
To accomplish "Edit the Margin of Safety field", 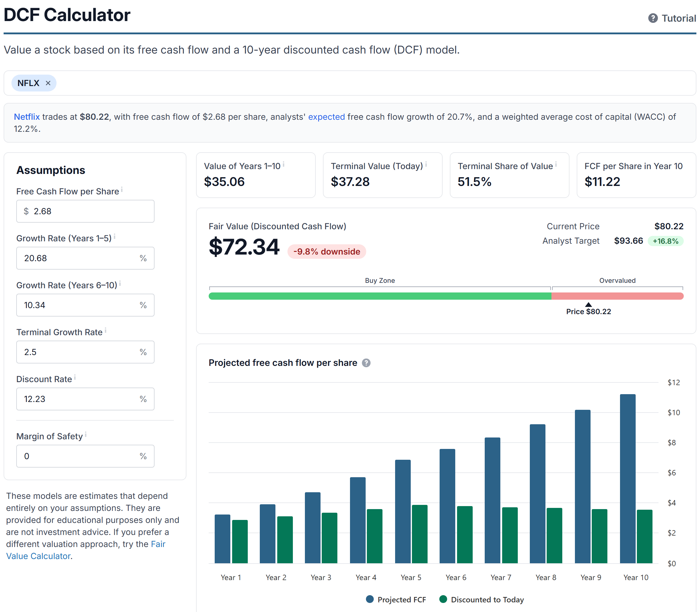I will pos(85,456).
